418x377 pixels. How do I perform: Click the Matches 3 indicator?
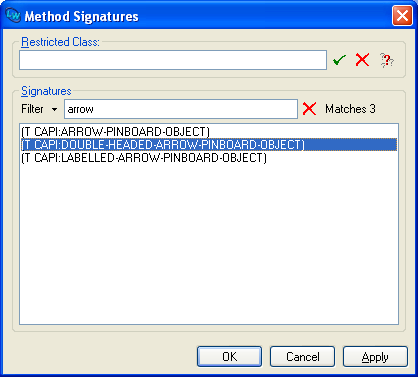click(x=350, y=109)
